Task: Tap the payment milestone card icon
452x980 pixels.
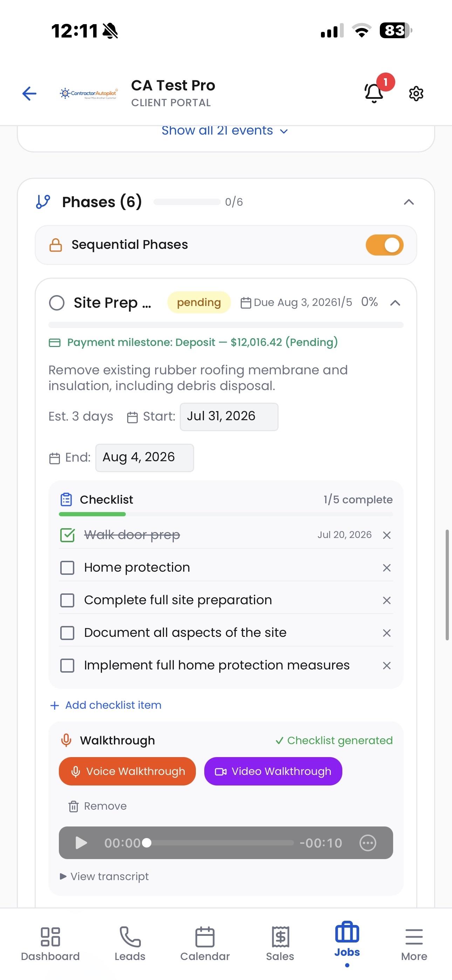Action: point(55,342)
